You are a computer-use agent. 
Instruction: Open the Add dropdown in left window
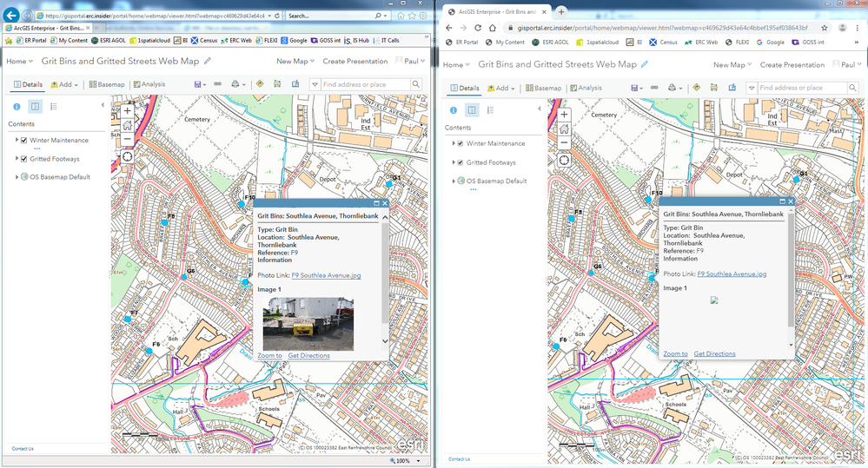(x=65, y=84)
